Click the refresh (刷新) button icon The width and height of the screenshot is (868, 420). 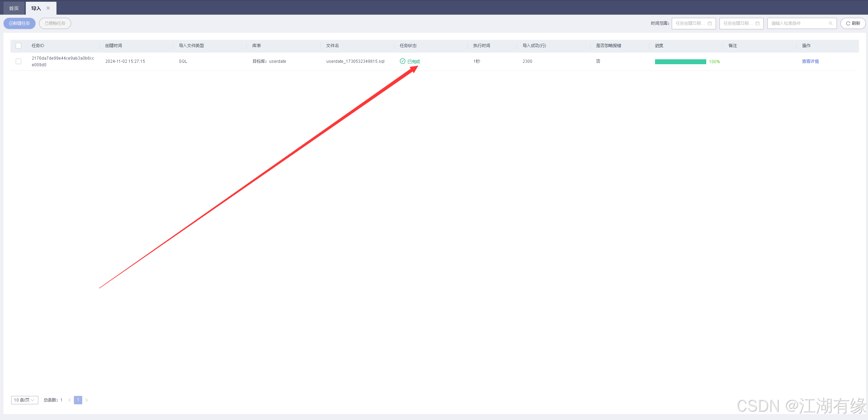[x=848, y=23]
